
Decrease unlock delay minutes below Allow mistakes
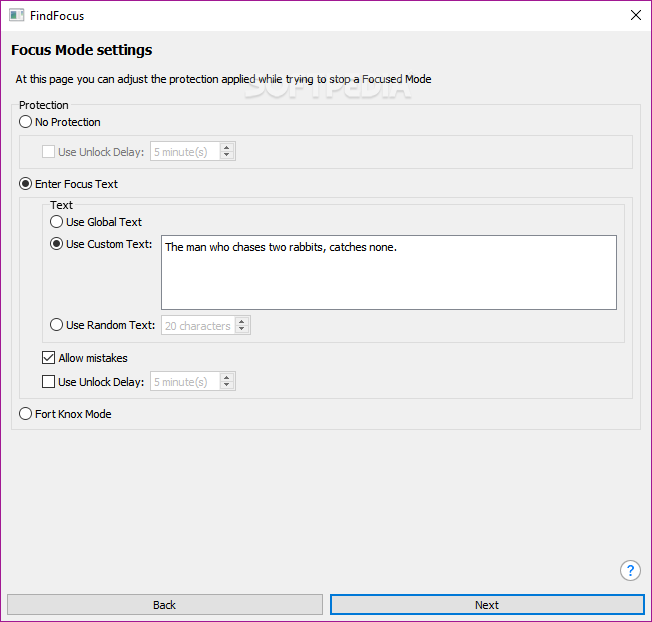pyautogui.click(x=227, y=385)
